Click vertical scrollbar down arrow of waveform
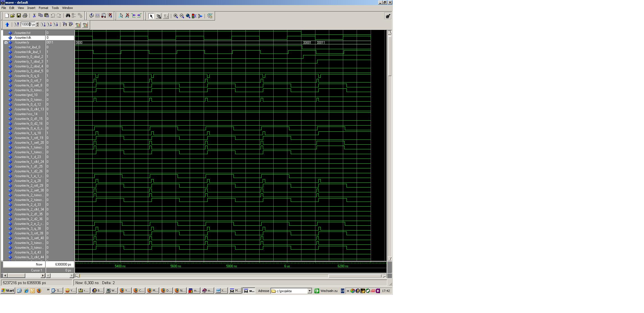Viewport: 644px width, 313px height. [389, 259]
